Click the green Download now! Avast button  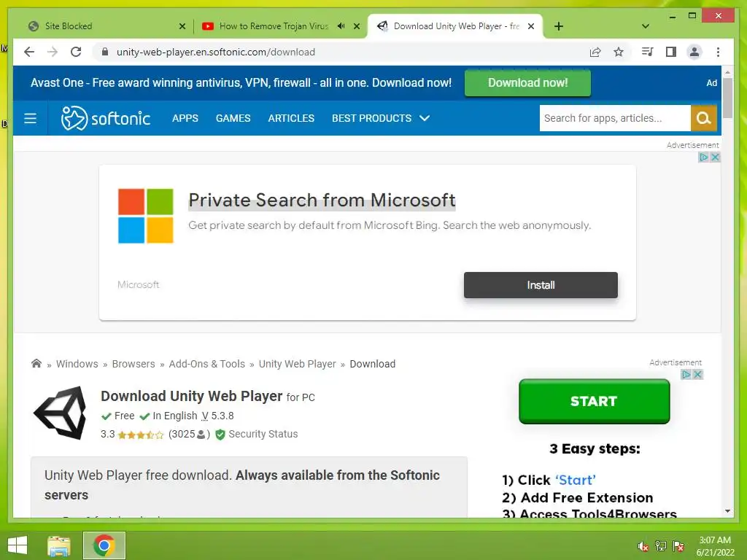pyautogui.click(x=527, y=83)
